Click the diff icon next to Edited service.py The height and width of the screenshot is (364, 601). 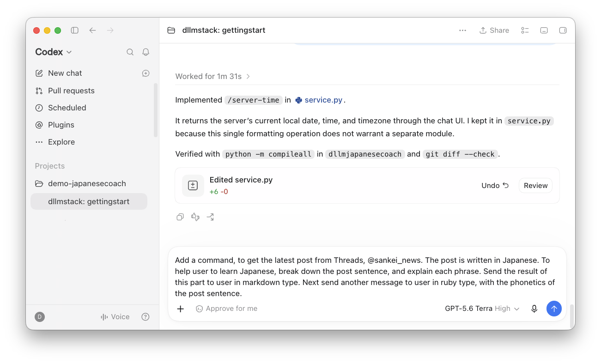(x=193, y=186)
